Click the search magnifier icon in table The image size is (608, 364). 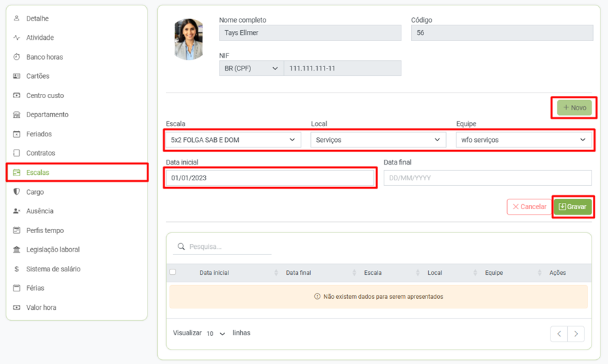click(181, 247)
